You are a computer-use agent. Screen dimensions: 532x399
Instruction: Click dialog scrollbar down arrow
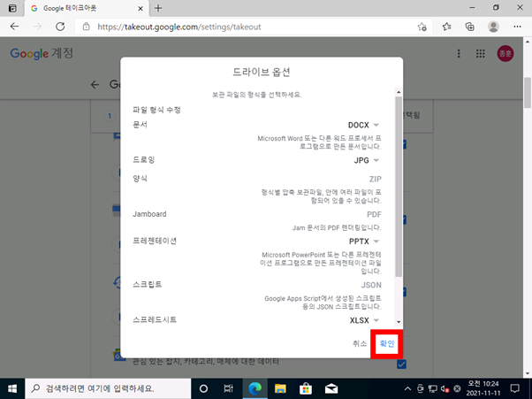coord(399,321)
